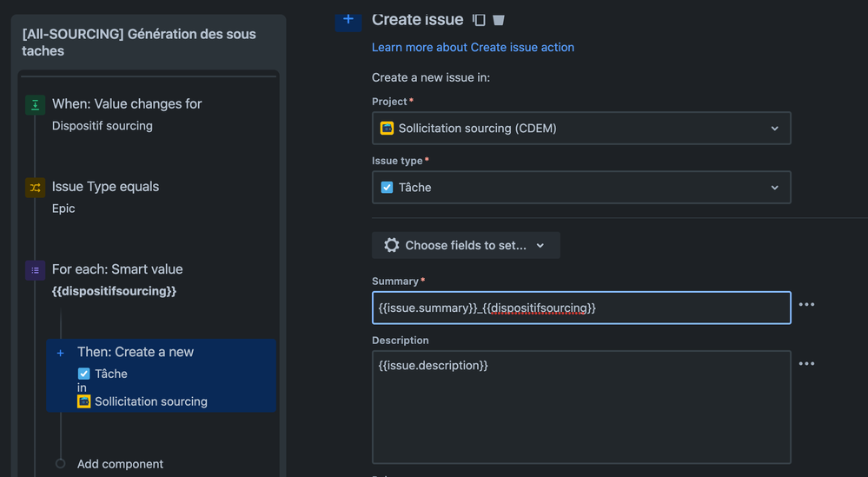
Task: Click the plus icon on Then: Create a new
Action: point(60,353)
